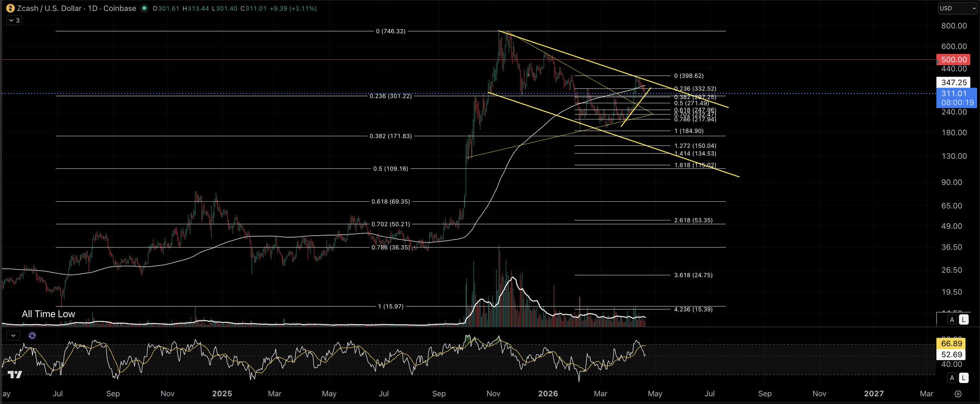This screenshot has width=980, height=404.
Task: Click the 2027 year label on time axis
Action: tap(874, 393)
